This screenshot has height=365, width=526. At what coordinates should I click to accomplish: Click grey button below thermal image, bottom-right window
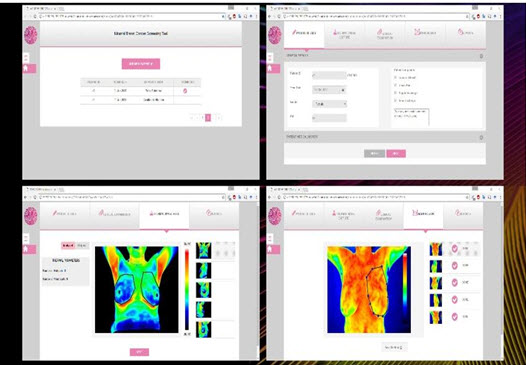[x=394, y=347]
